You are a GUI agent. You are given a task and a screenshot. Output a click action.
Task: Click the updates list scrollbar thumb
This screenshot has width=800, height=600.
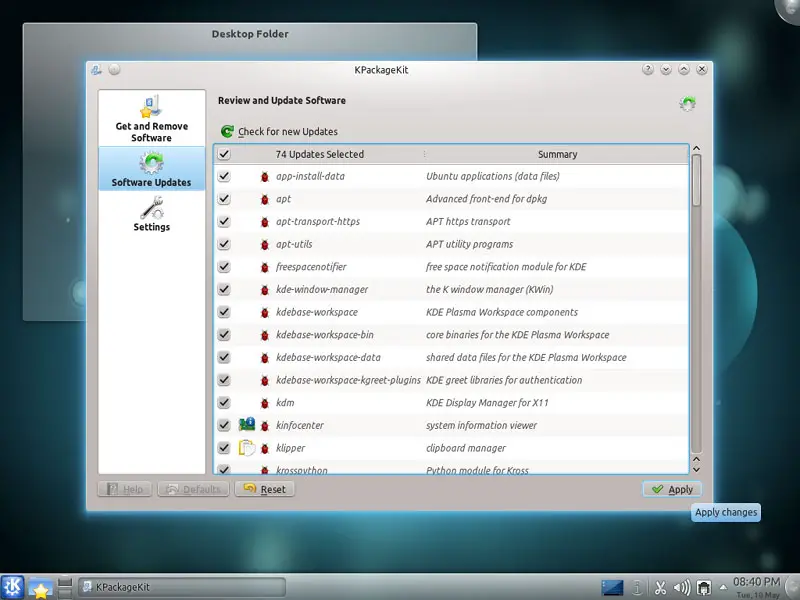[696, 181]
